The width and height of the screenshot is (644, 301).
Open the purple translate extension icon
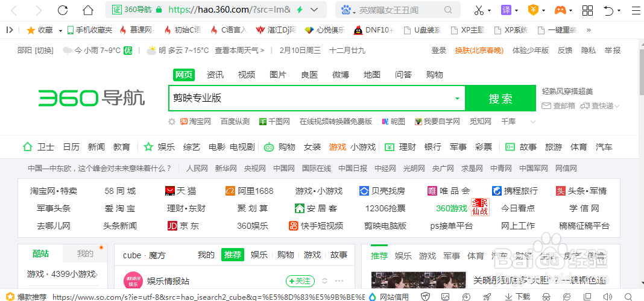[507, 10]
